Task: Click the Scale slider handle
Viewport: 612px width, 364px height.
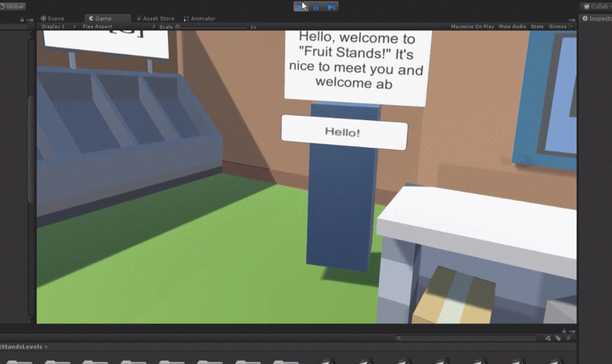Action: (178, 27)
